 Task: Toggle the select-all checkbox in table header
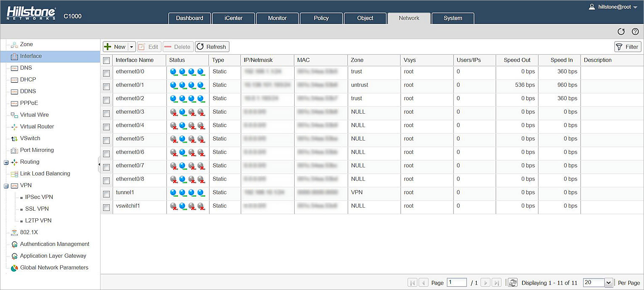[x=106, y=60]
